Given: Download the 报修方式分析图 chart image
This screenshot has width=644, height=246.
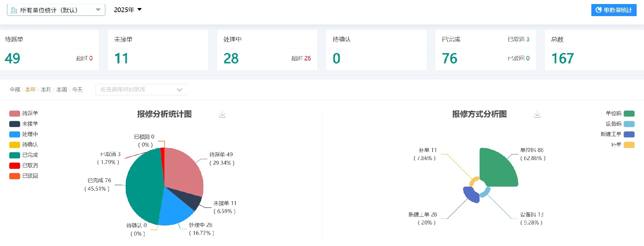Looking at the screenshot, I should 537,115.
